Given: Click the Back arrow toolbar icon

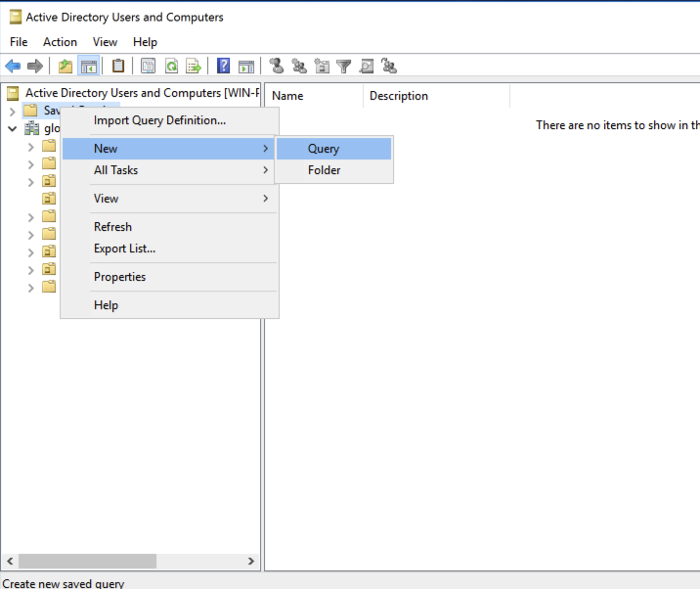Looking at the screenshot, I should 13,67.
